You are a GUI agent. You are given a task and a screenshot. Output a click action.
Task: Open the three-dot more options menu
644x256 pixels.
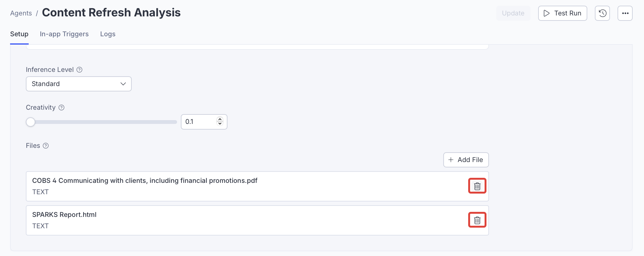(x=625, y=13)
